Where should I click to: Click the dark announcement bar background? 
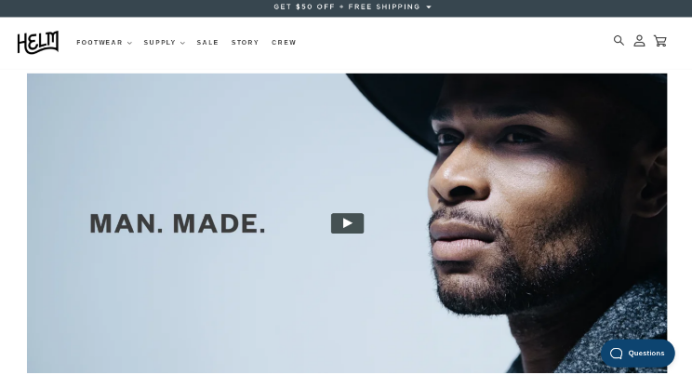[x=132, y=8]
